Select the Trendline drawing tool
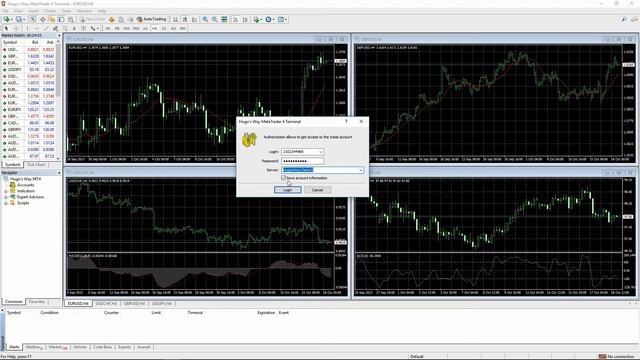640x360 pixels. pos(46,29)
